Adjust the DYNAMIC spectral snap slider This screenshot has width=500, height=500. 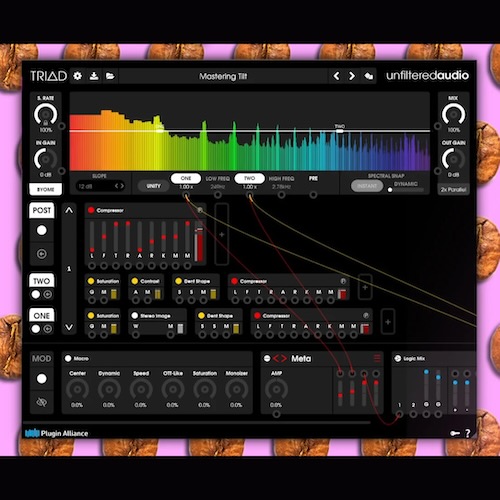(x=406, y=190)
